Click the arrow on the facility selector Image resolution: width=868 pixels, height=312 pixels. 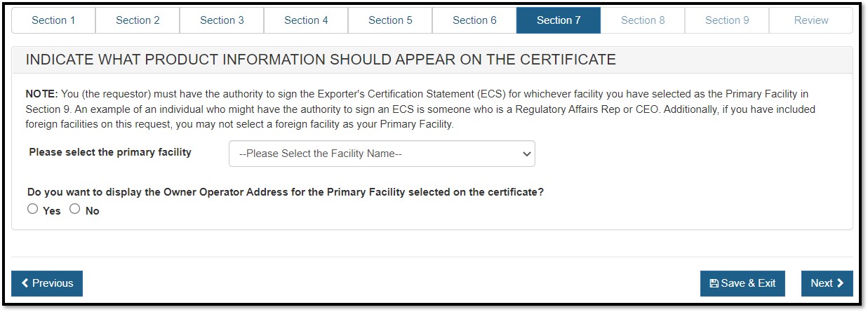click(x=527, y=154)
